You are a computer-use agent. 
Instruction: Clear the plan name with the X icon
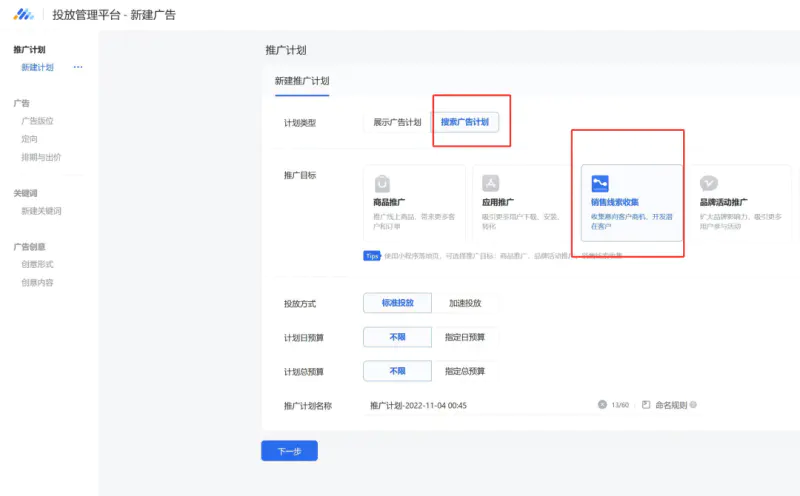(x=602, y=405)
